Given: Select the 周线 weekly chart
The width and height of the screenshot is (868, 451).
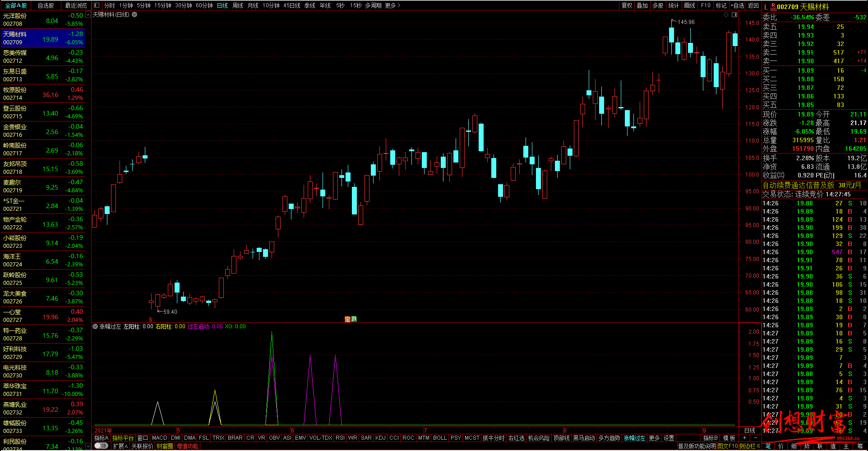Looking at the screenshot, I should (238, 5).
